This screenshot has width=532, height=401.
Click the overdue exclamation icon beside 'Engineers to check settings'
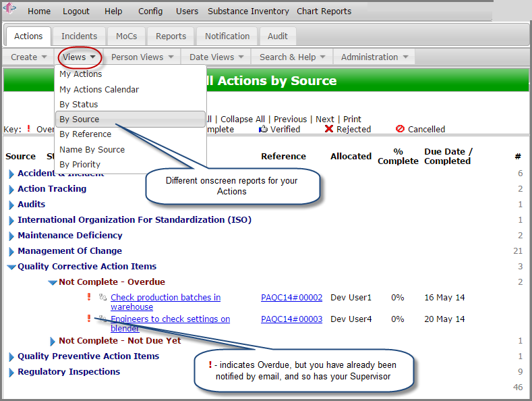coord(88,319)
